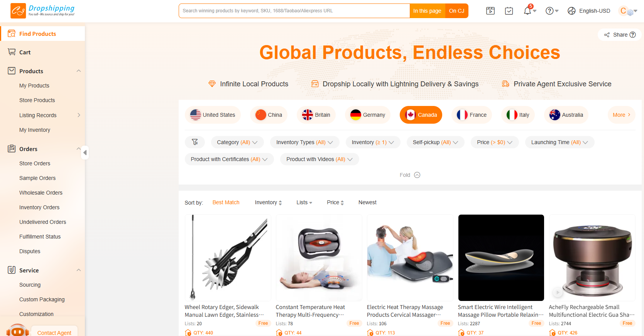This screenshot has width=644, height=336.
Task: Select the Germany country filter
Action: tap(368, 115)
